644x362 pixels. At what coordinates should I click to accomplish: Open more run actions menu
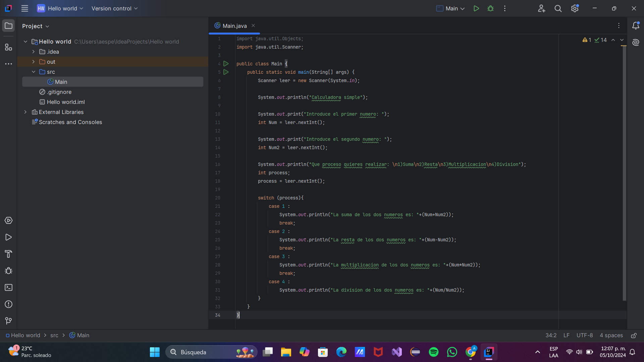click(x=505, y=8)
